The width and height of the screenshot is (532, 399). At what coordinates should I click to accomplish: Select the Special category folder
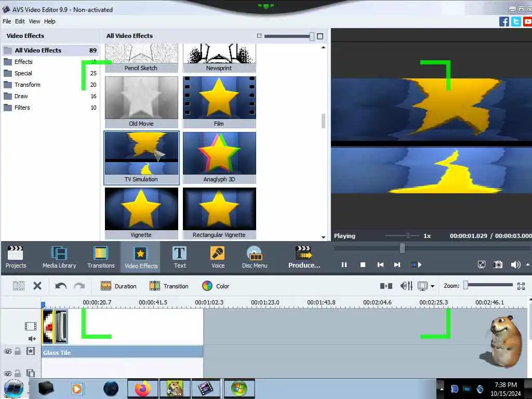[50, 73]
